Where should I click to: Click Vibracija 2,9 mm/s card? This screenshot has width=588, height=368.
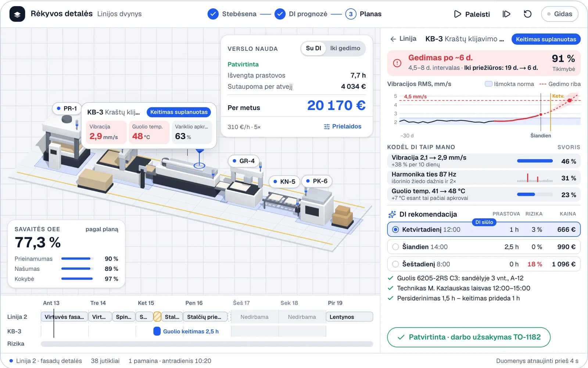click(x=107, y=132)
